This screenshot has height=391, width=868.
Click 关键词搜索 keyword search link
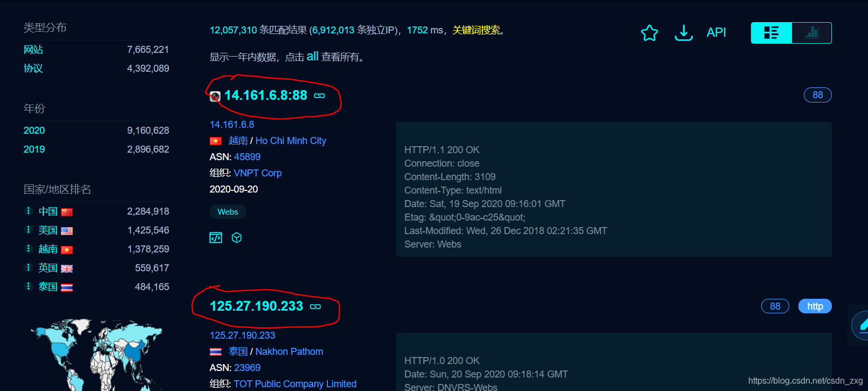[x=476, y=30]
